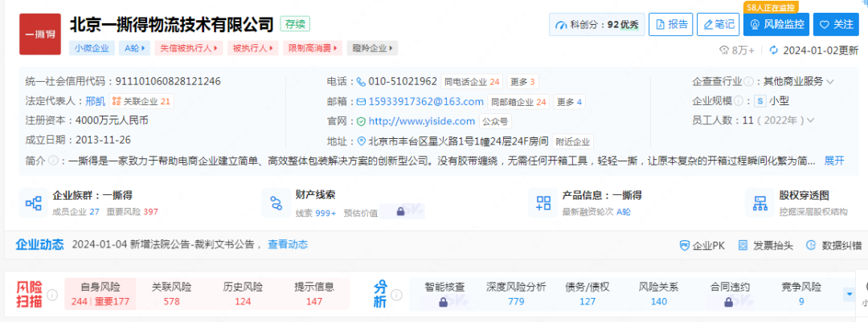Open the 笔记 notes button
Viewport: 868px width, 322px height.
tap(719, 24)
